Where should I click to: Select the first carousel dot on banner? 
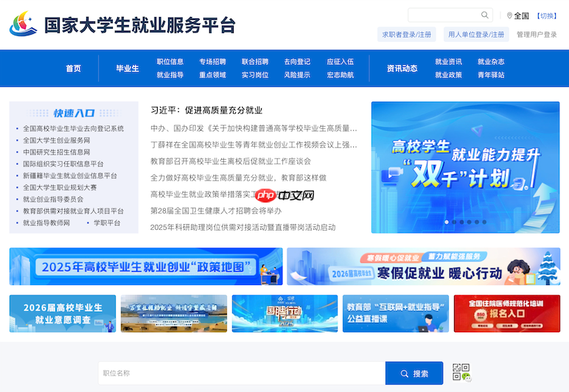coord(446,222)
